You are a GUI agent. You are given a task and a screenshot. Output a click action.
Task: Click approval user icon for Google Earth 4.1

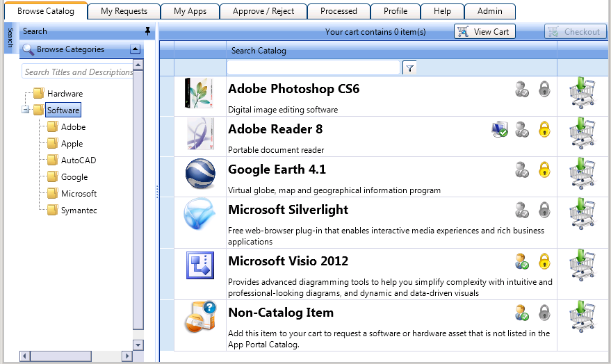click(x=522, y=170)
